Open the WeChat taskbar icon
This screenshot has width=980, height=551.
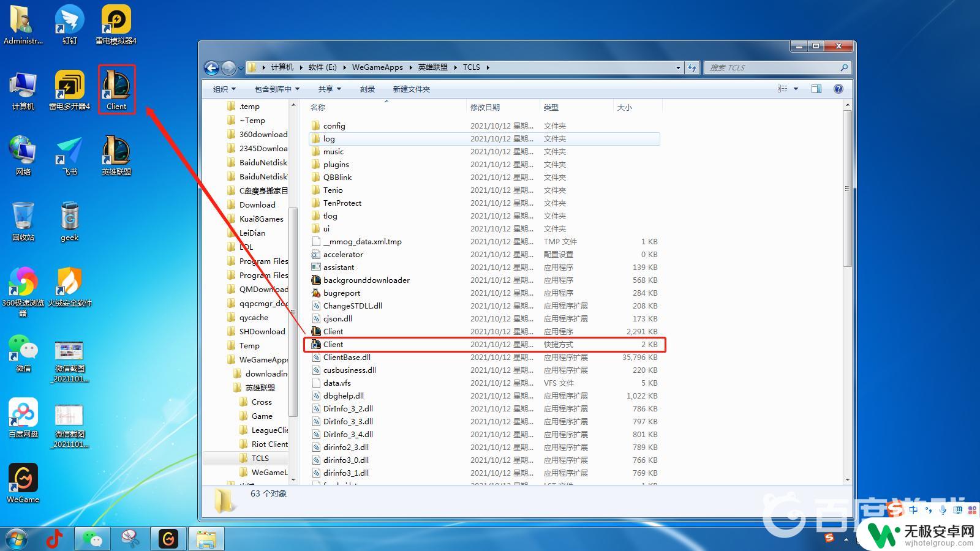(x=92, y=539)
